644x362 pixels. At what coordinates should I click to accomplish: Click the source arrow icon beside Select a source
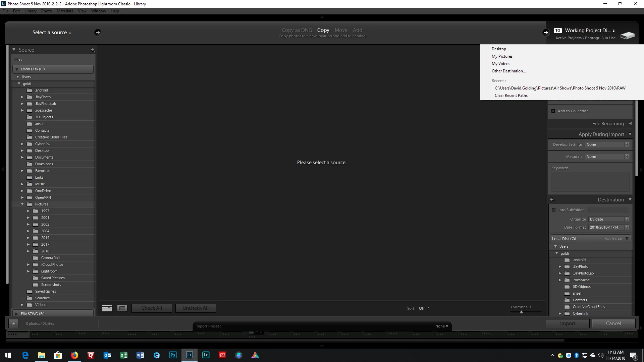(x=98, y=33)
